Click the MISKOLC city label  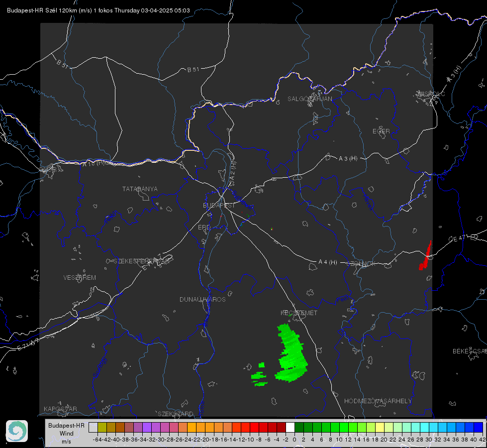431,94
